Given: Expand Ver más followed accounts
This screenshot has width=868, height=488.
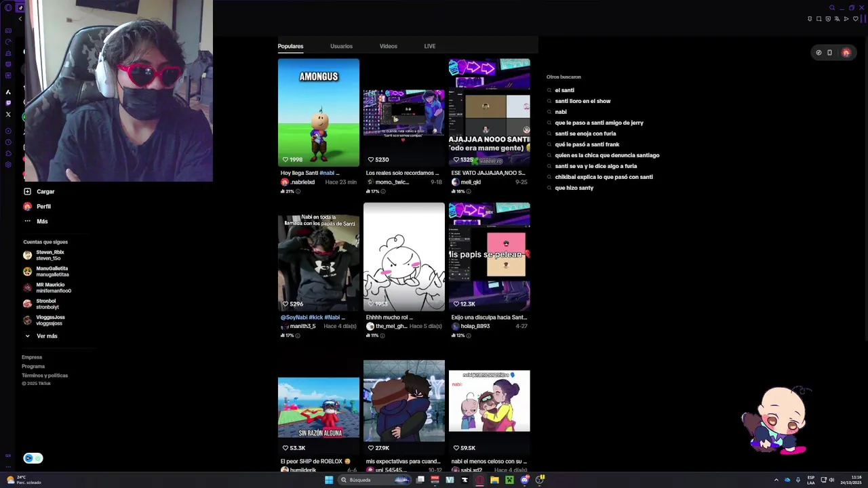Looking at the screenshot, I should click(x=41, y=336).
